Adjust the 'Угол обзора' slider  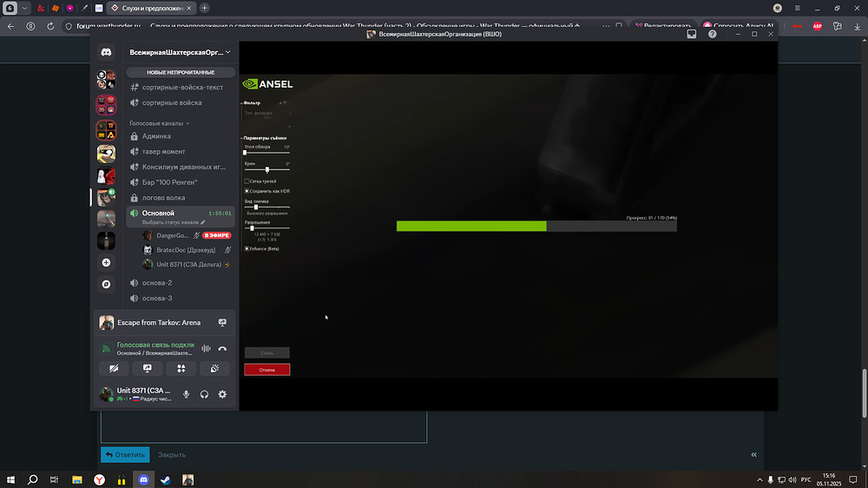pyautogui.click(x=246, y=153)
